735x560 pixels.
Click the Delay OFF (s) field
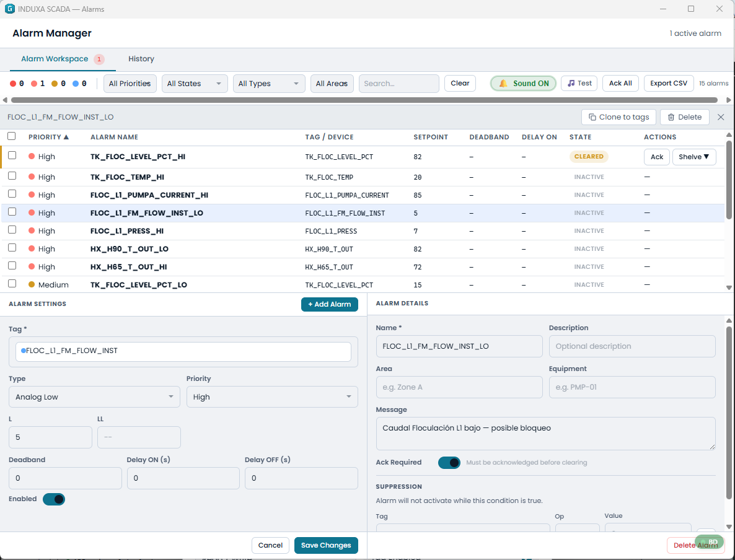pyautogui.click(x=301, y=478)
